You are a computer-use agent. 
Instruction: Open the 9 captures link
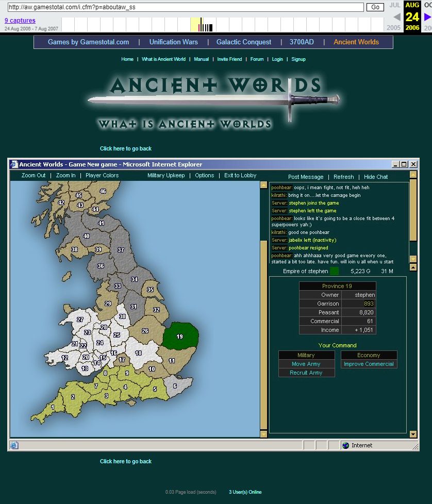pyautogui.click(x=20, y=21)
